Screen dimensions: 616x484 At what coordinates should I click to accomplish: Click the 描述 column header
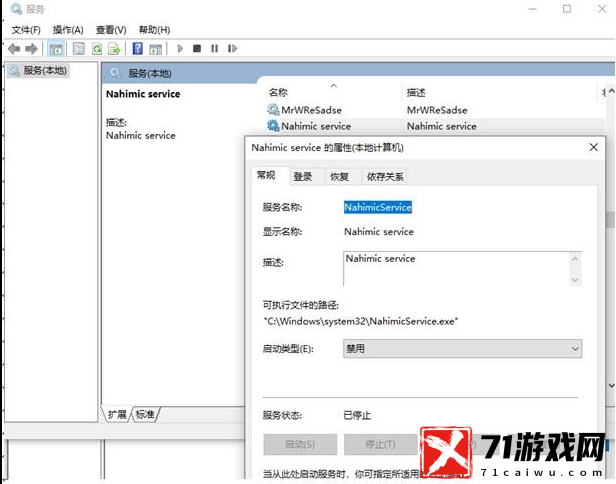[416, 93]
